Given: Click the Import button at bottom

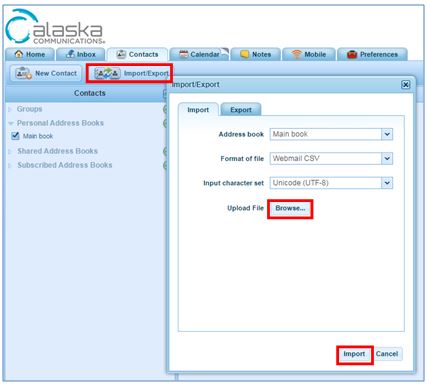Looking at the screenshot, I should click(354, 354).
